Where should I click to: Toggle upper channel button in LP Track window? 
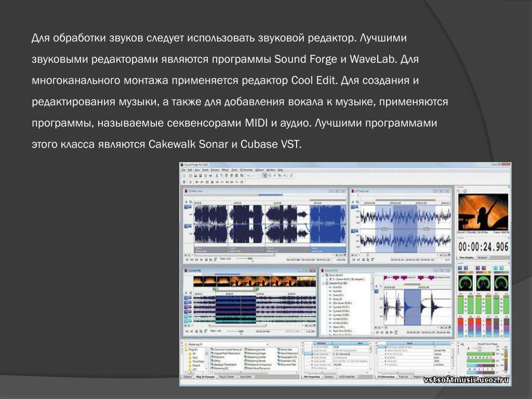(353, 207)
